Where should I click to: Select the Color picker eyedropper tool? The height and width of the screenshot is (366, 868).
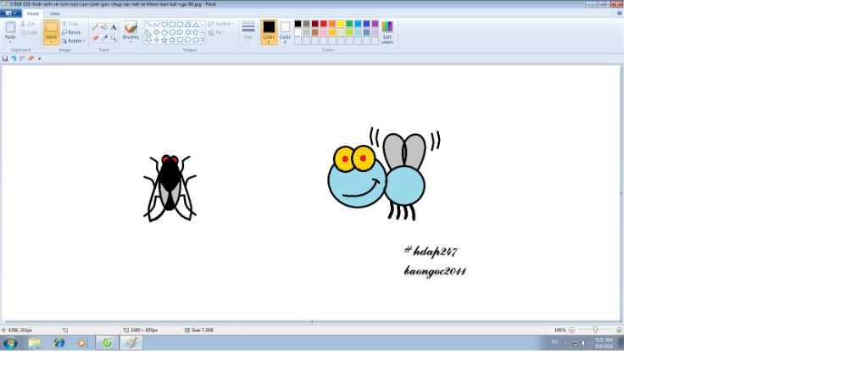pos(104,38)
